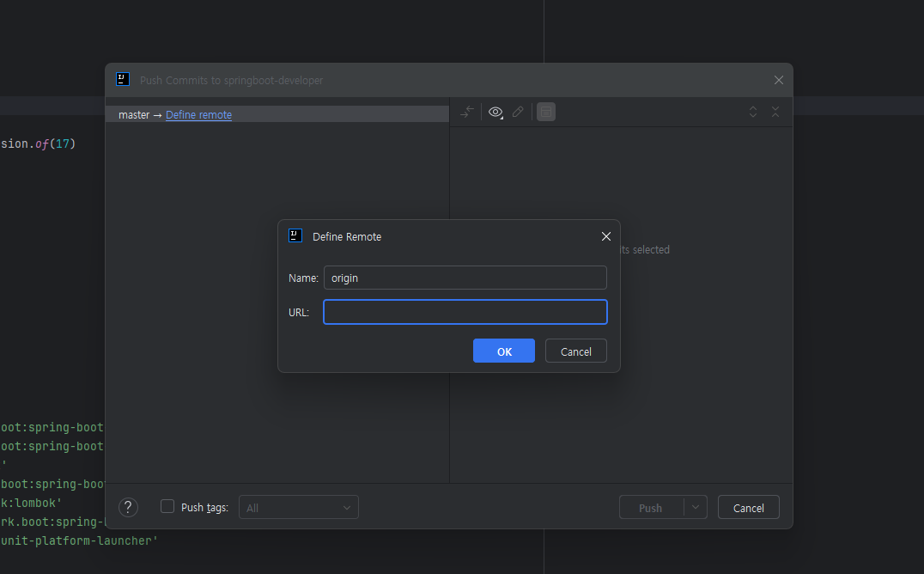Close the Push Commits dialog window
This screenshot has height=574, width=924.
click(779, 80)
